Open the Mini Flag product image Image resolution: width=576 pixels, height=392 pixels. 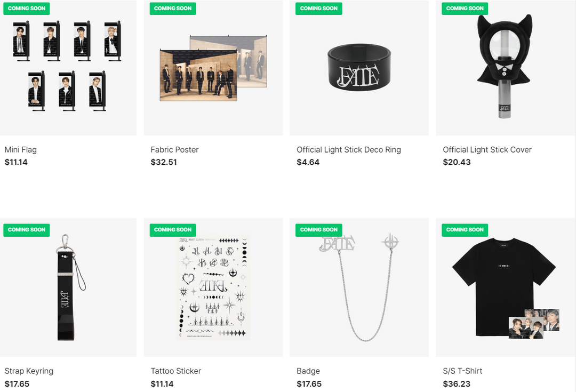(68, 68)
